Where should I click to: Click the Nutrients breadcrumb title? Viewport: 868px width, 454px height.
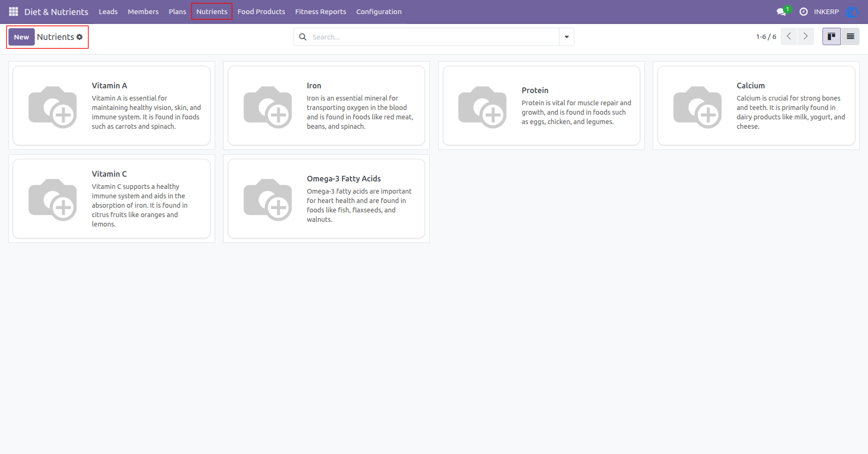click(55, 37)
